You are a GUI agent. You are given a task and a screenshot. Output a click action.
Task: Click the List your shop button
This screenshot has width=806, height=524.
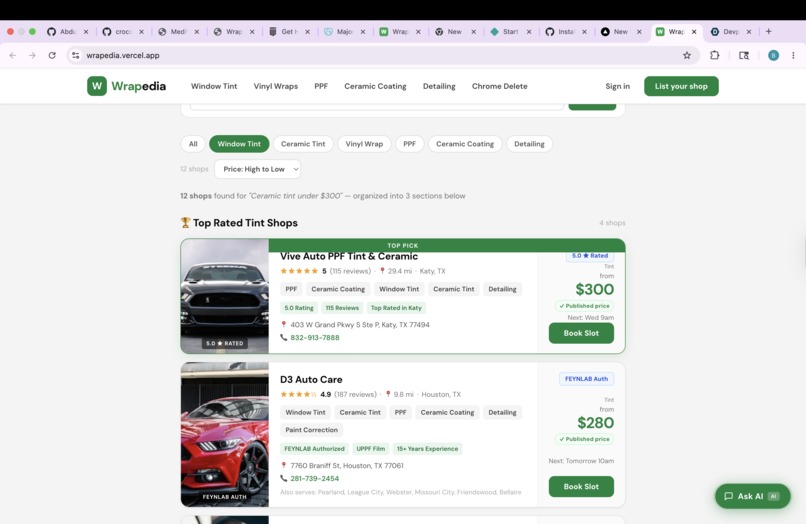coord(681,86)
